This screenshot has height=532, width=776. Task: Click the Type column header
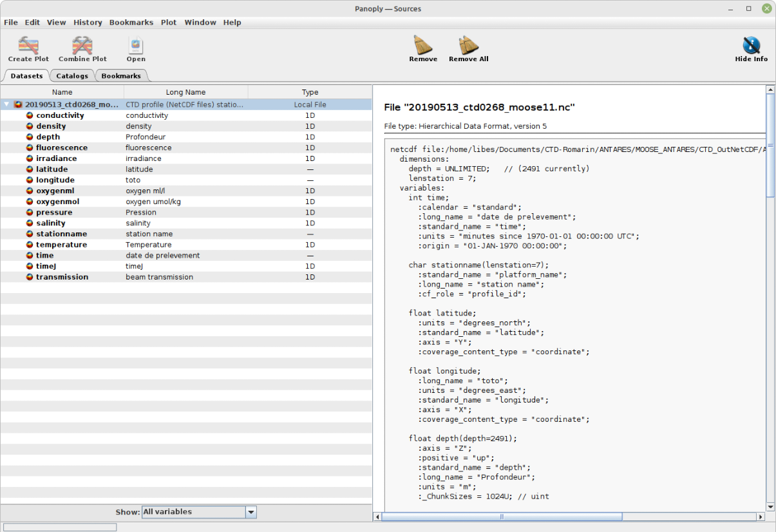310,92
